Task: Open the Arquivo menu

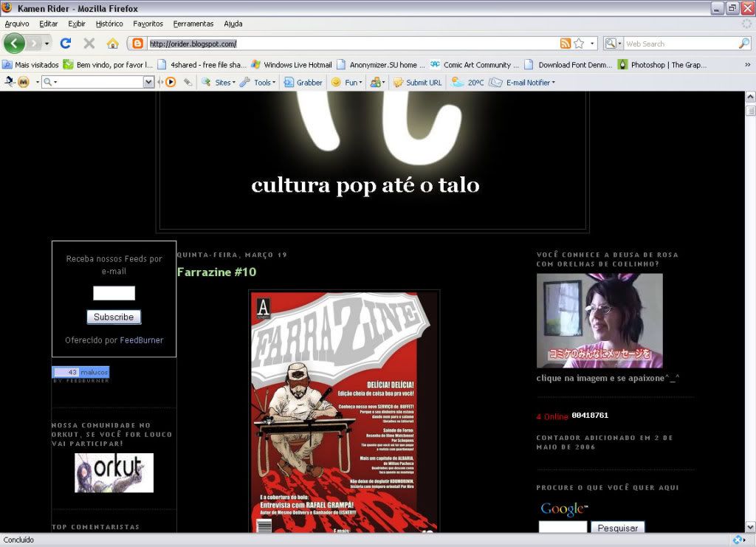Action: point(17,24)
